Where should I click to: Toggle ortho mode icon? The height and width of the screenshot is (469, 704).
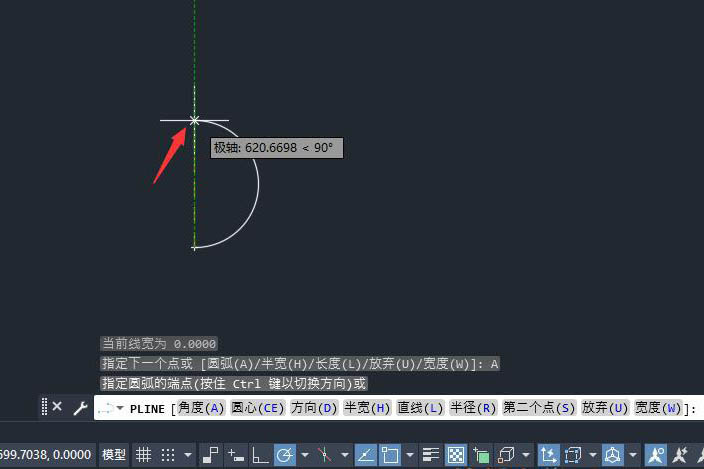click(x=260, y=455)
